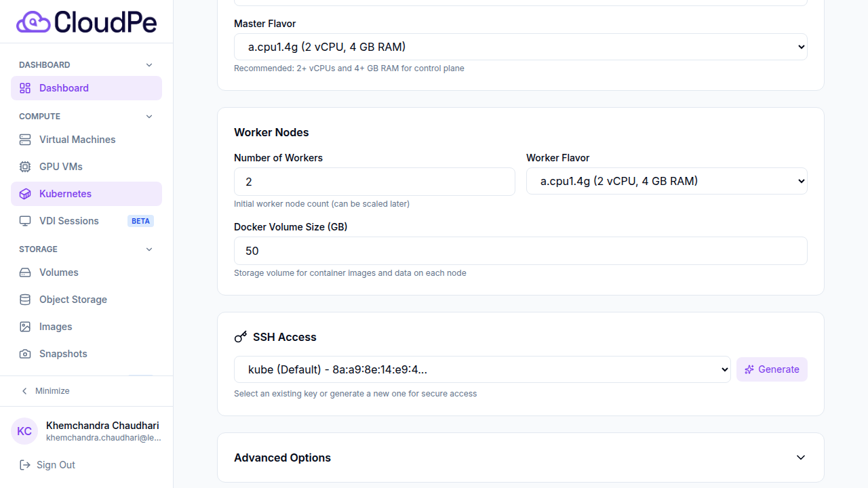Expand the Advanced Options section
This screenshot has height=488, width=868.
521,457
